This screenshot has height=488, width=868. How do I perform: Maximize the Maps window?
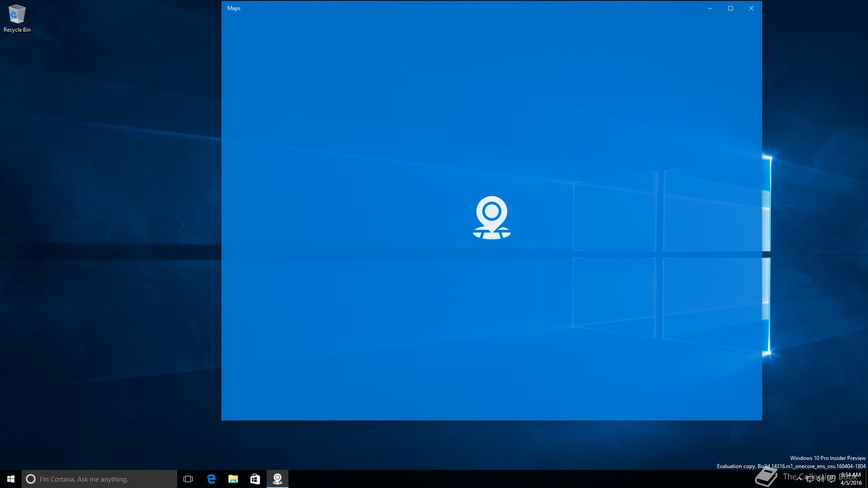tap(731, 8)
